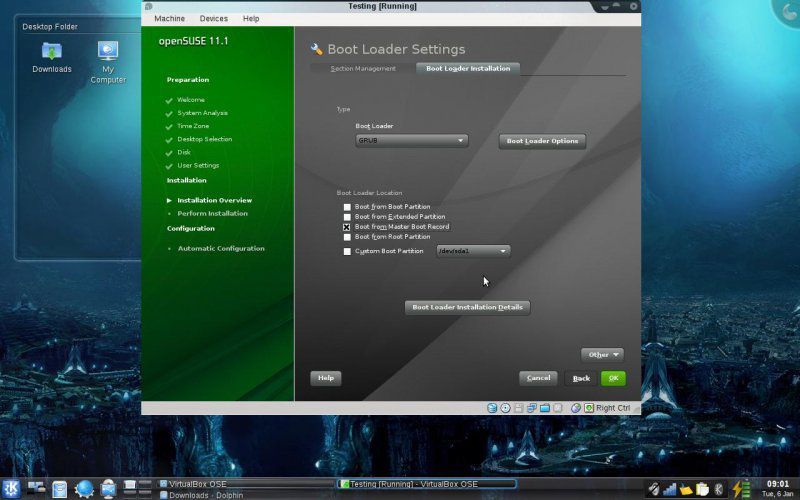Open the Devices menu in VirtualBox
The image size is (800, 500).
(x=213, y=18)
